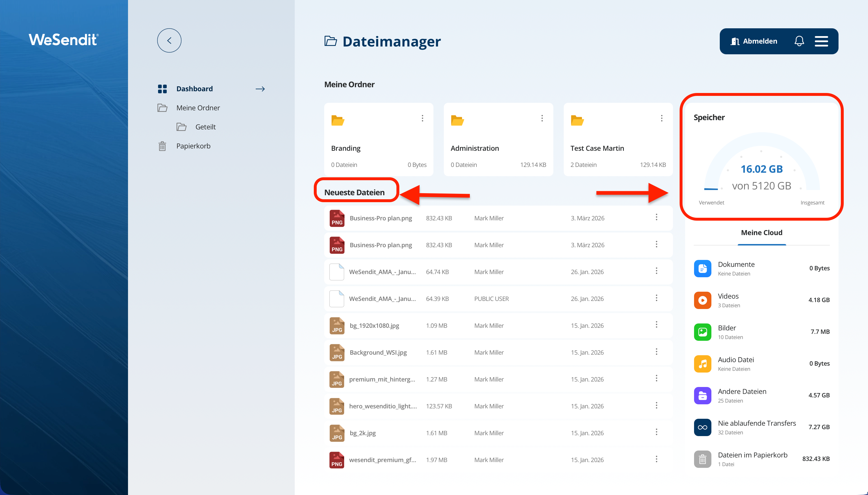This screenshot has height=495, width=868.
Task: Open three-dot menu for Background_WSI.jpg
Action: pyautogui.click(x=656, y=351)
